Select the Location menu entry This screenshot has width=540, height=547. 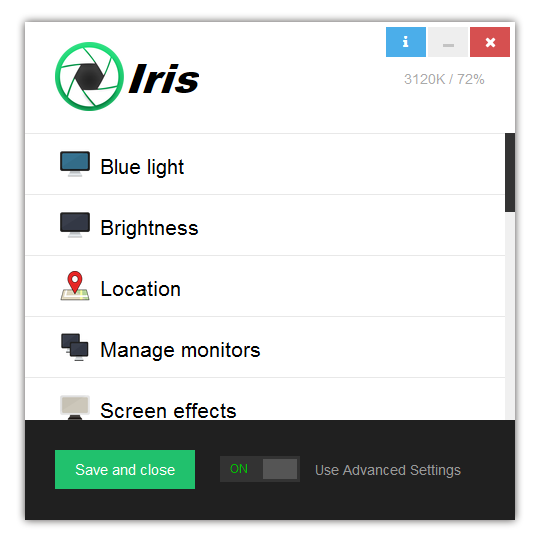pos(265,286)
